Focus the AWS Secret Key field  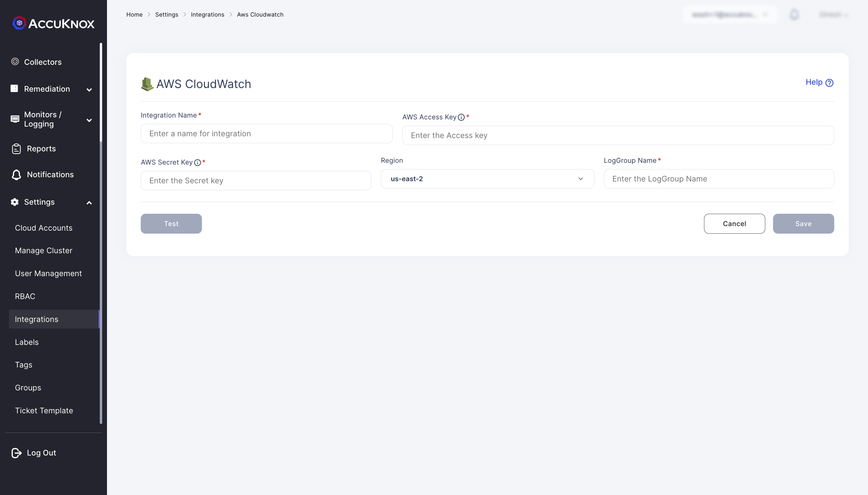pos(256,181)
